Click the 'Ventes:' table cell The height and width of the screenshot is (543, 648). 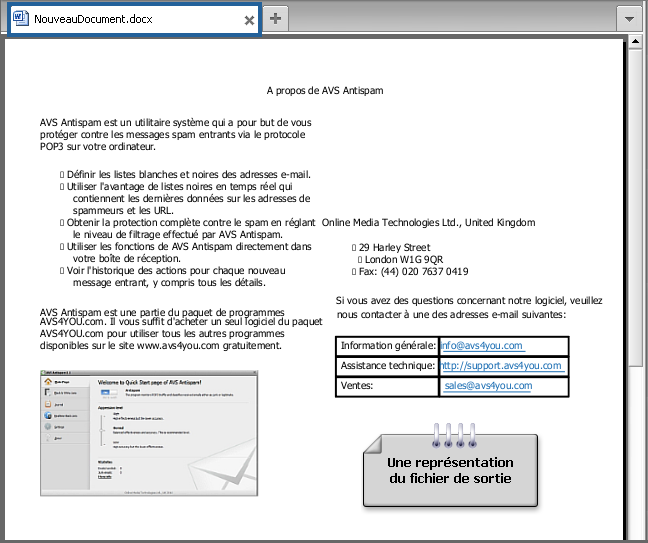387,386
